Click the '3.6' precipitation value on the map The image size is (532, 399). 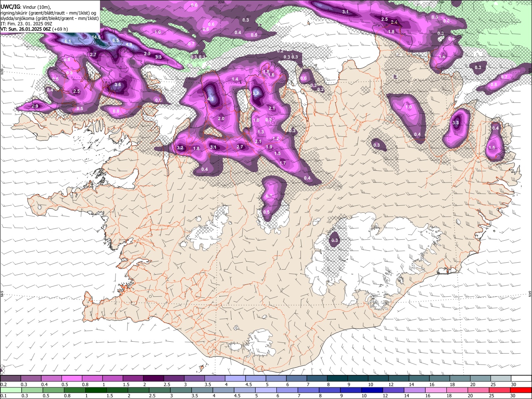point(118,84)
